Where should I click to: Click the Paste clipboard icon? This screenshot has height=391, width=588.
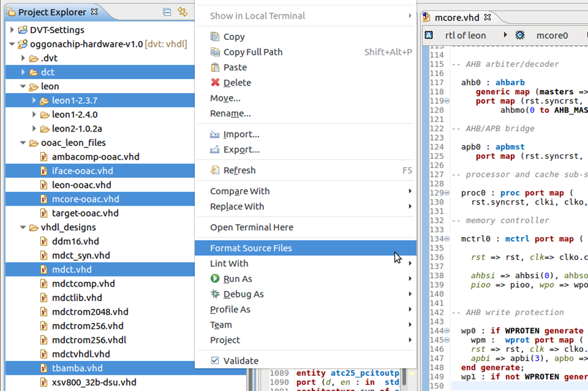tap(215, 67)
